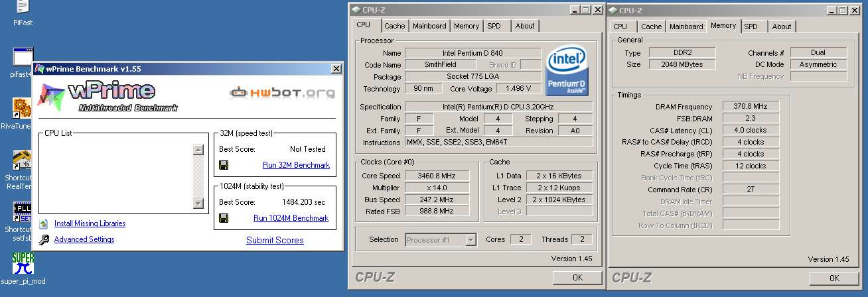Click the Instructions field MMX, SSE, SSE2, SSE3, EM64T
Image resolution: width=868 pixels, height=297 pixels.
[x=498, y=143]
